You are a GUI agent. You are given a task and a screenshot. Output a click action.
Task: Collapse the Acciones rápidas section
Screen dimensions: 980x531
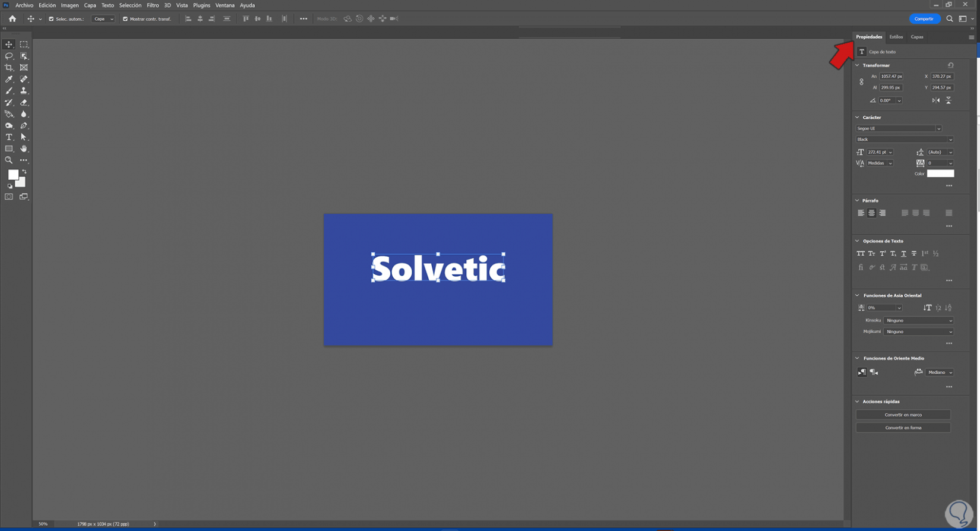point(857,402)
